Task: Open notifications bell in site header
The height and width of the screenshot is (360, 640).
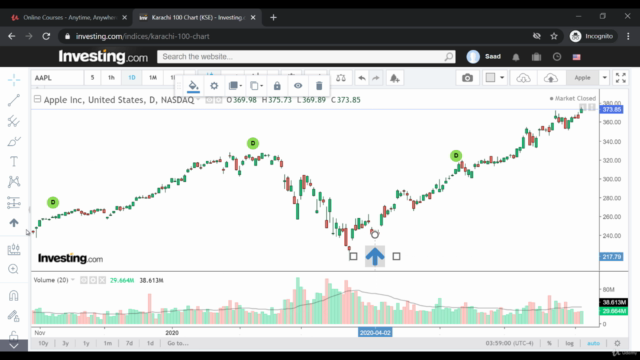Action: [516, 57]
